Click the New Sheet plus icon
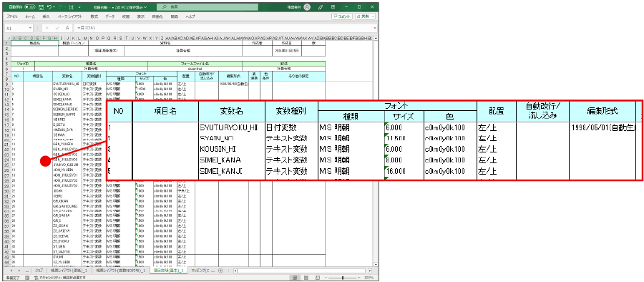Viewport: 644px width, 282px height. 220,271
